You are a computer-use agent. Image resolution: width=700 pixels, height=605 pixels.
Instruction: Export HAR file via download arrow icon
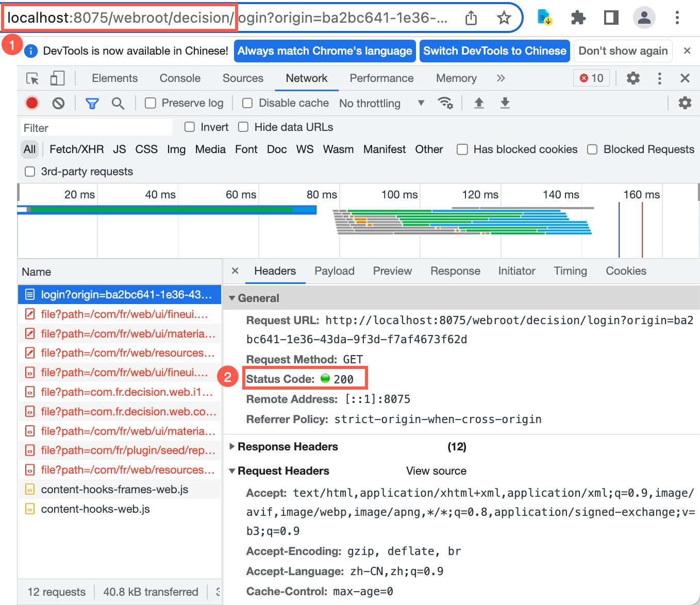[x=505, y=103]
